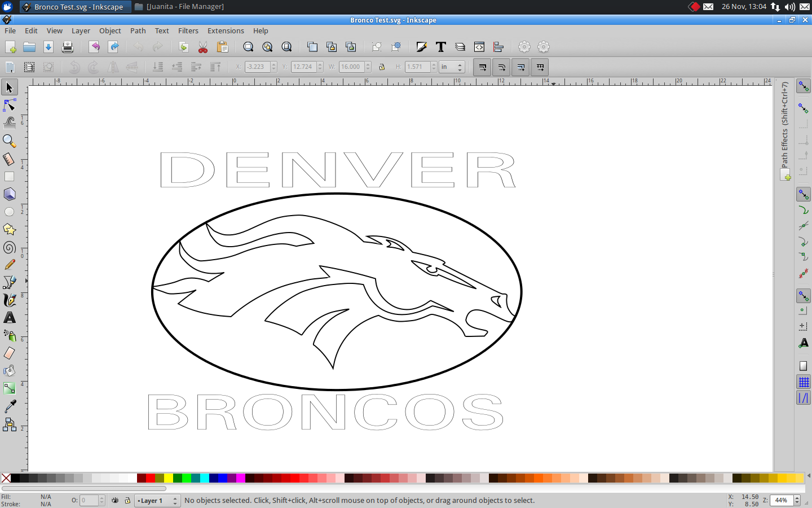Expand the color palette menu arrow

(807, 478)
